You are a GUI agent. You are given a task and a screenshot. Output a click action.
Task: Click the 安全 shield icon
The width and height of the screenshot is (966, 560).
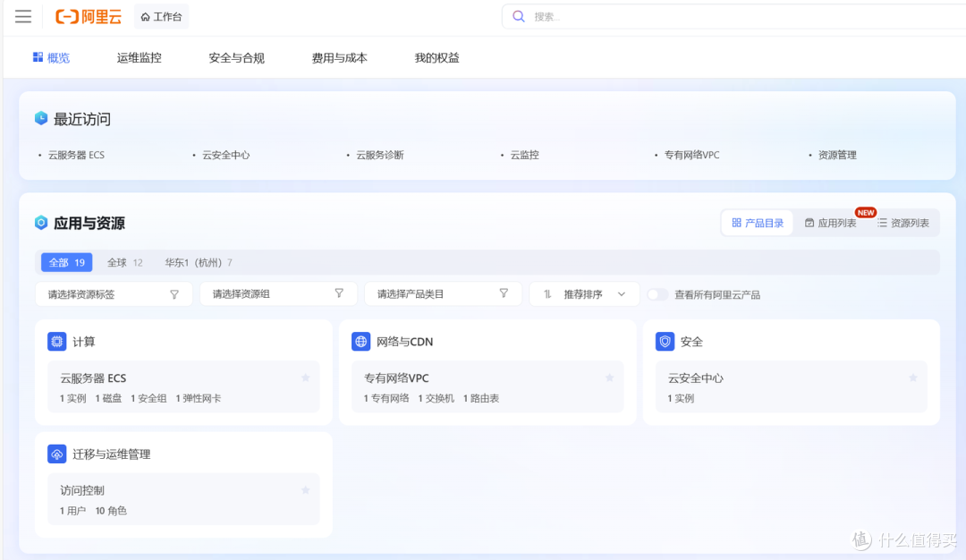(665, 342)
